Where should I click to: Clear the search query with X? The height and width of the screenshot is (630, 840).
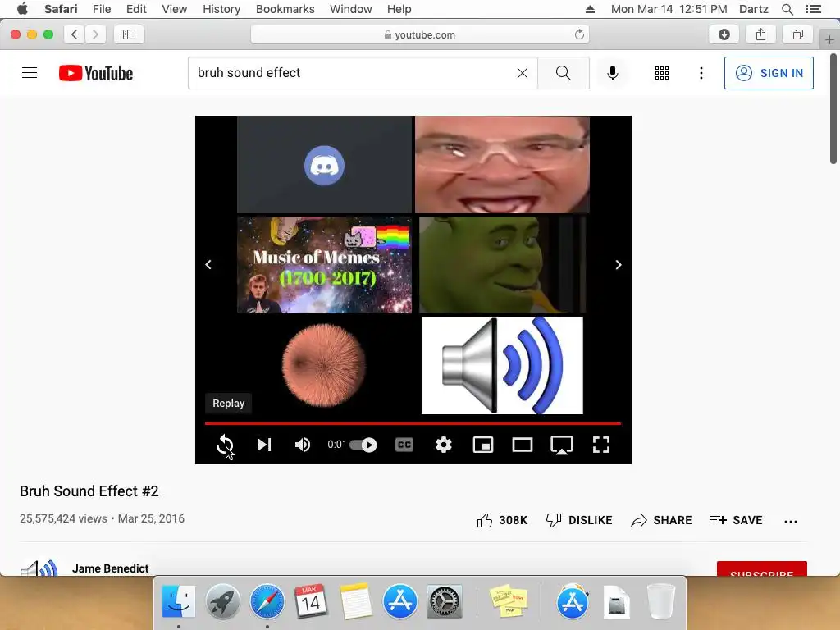tap(523, 73)
